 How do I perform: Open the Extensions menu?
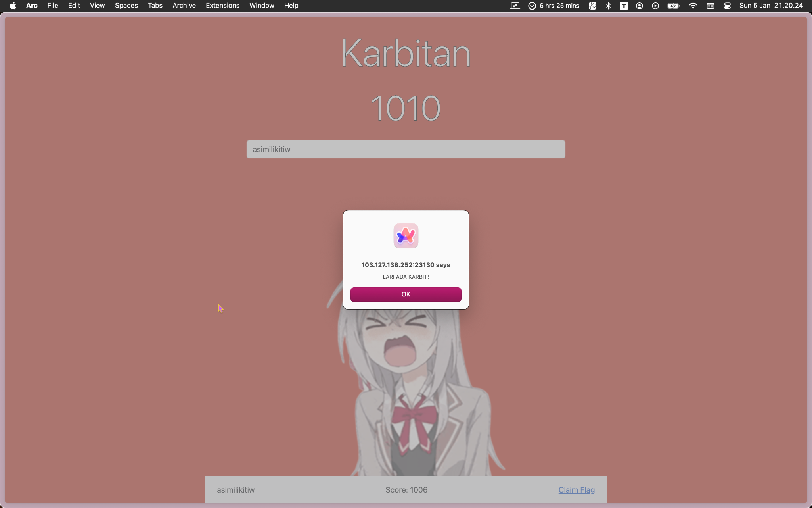[x=222, y=6]
